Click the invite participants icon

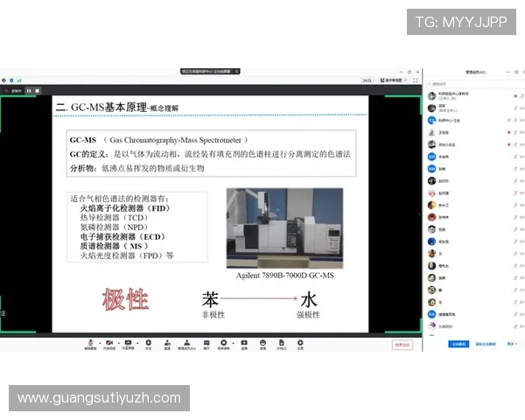coord(167,344)
